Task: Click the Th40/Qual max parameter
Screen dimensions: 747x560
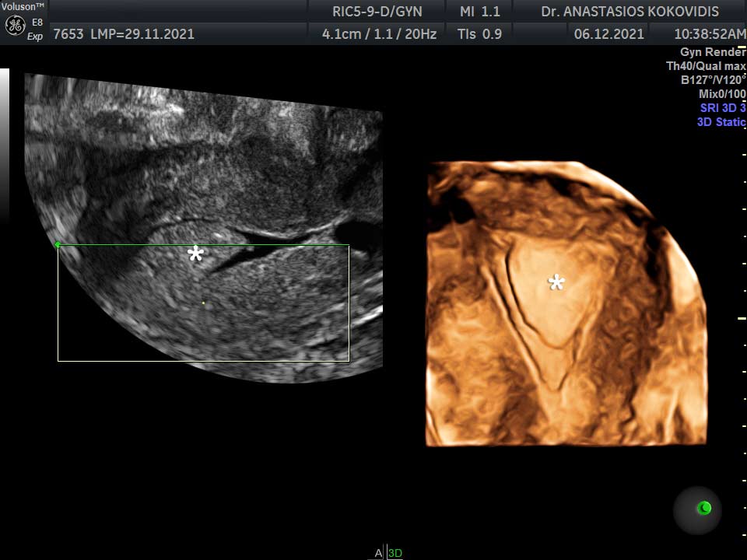Action: pyautogui.click(x=706, y=66)
